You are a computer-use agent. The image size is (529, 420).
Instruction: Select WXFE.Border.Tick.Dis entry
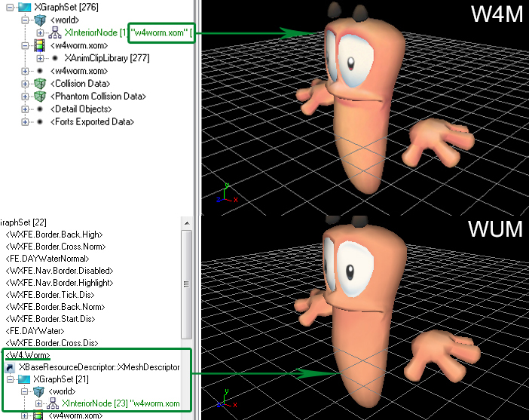click(x=50, y=295)
